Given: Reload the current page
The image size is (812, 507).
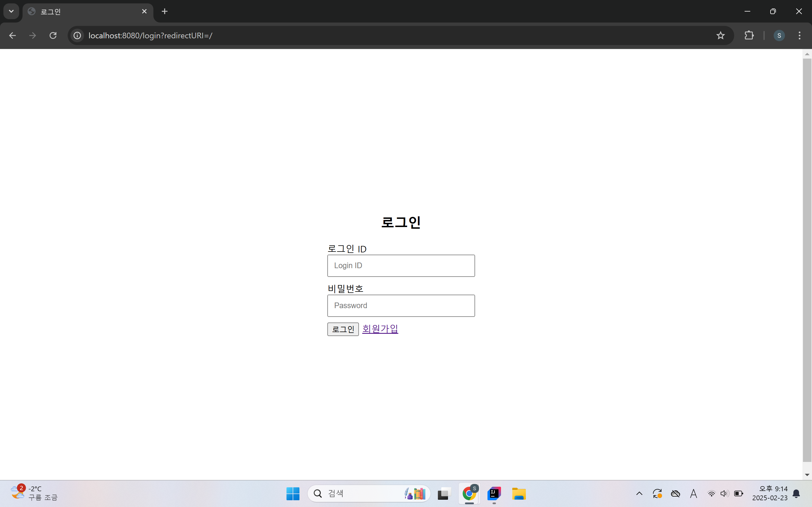Looking at the screenshot, I should coord(53,35).
